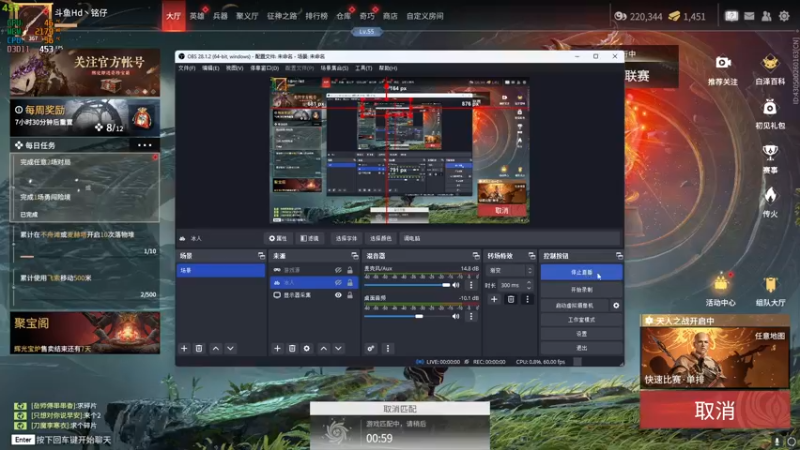The height and width of the screenshot is (450, 800).
Task: Open 设置 button in OBS Controls
Action: tap(581, 334)
